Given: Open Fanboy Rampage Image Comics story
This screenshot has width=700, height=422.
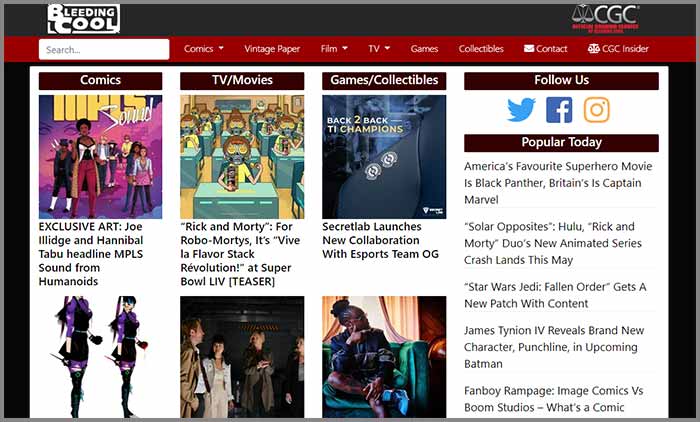Looking at the screenshot, I should tap(554, 399).
